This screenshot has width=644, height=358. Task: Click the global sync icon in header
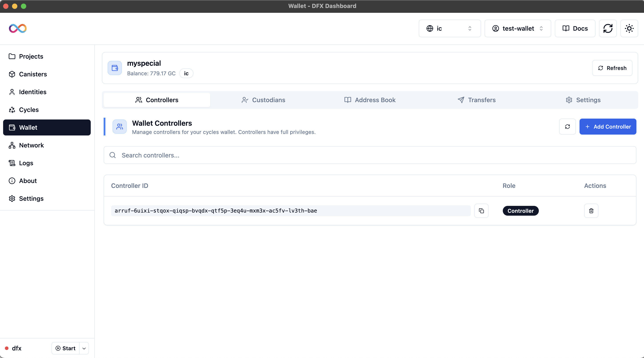(x=608, y=28)
